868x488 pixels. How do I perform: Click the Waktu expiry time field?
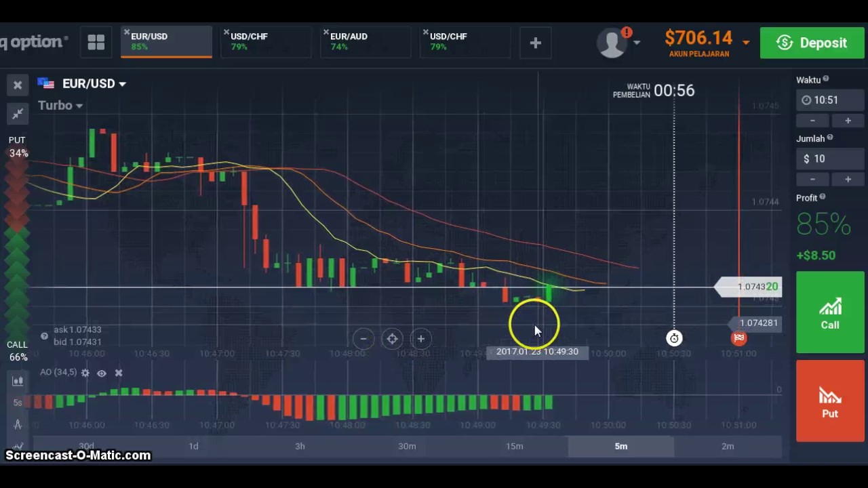830,100
